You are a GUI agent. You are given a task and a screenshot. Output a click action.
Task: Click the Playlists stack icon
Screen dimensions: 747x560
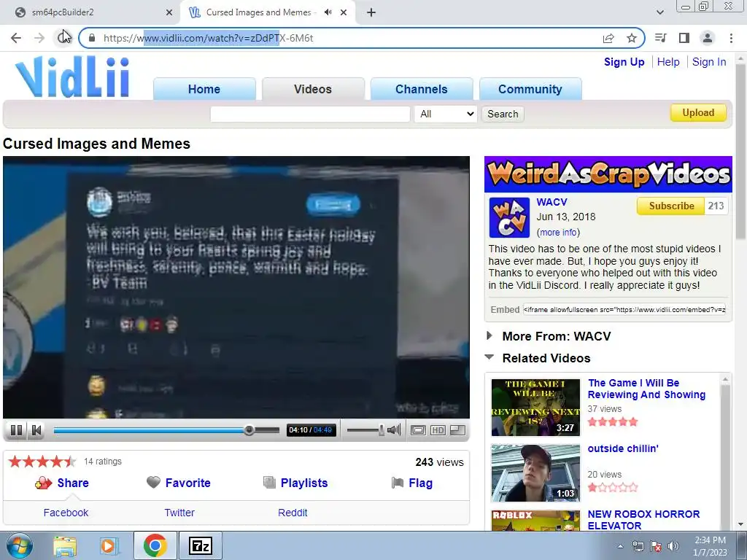tap(269, 483)
